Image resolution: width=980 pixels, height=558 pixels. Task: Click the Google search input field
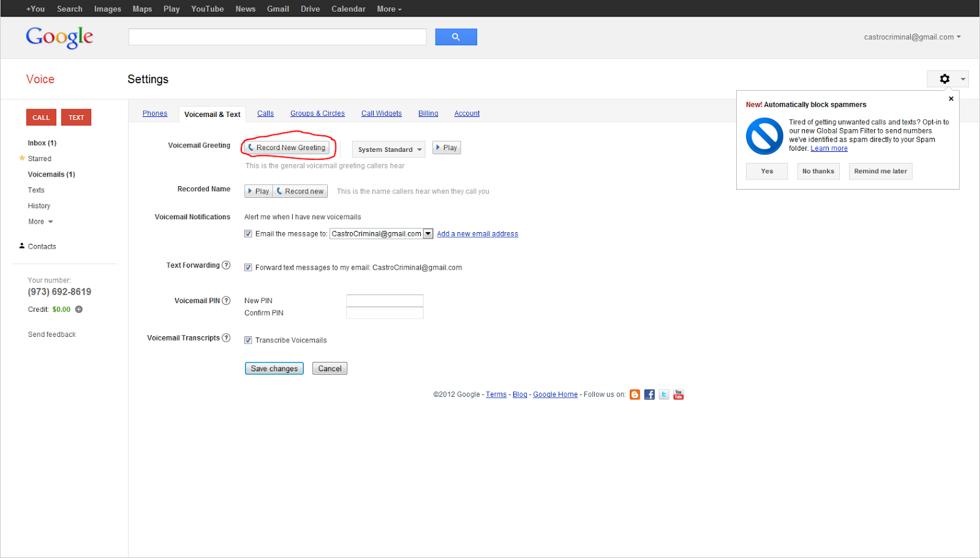[277, 37]
